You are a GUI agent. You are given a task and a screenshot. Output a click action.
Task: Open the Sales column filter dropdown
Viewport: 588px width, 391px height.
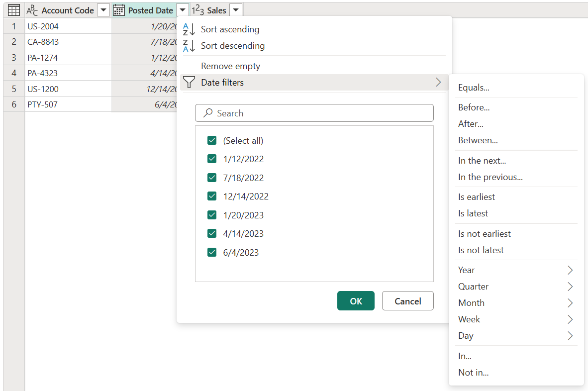(235, 9)
